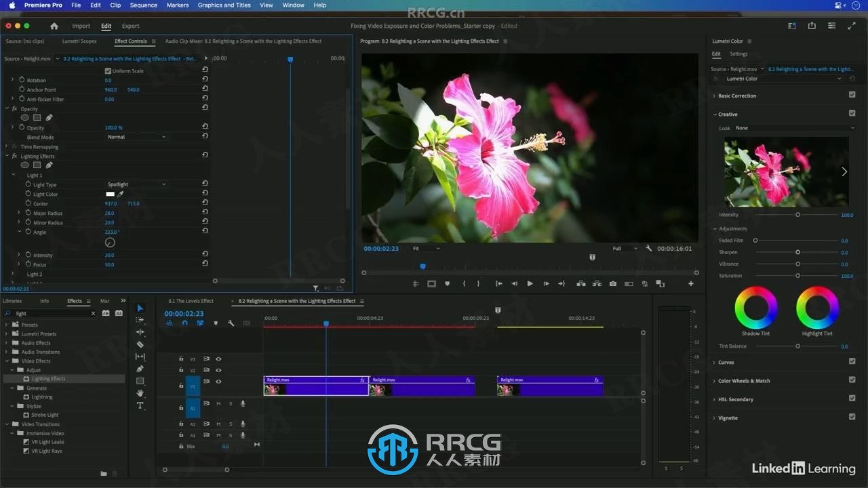Screen dimensions: 868x488
Task: Select the Hand tool
Action: click(140, 393)
